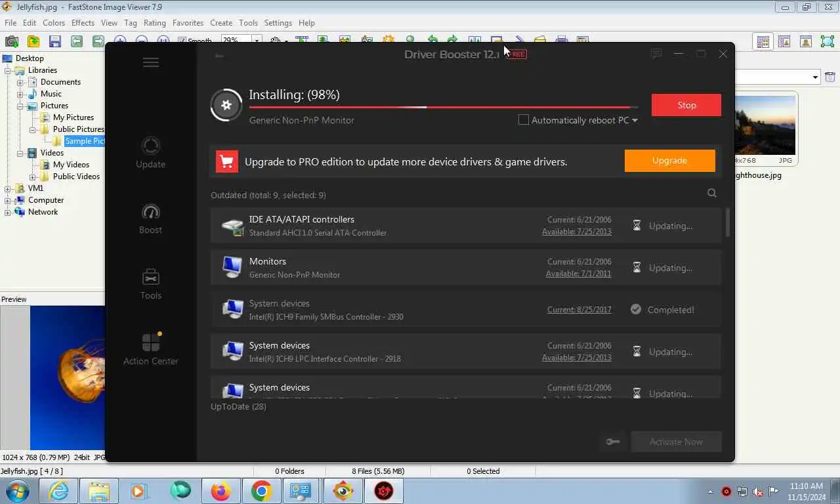Click the key icon beside Activate Now

[x=613, y=442]
